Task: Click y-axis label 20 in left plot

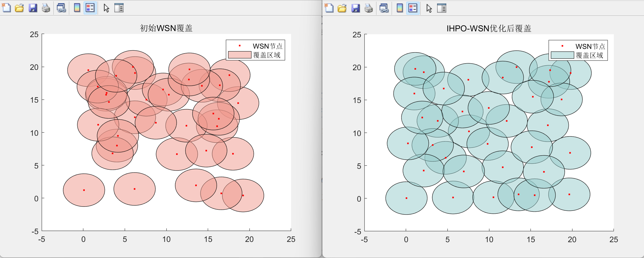Action: tap(34, 67)
